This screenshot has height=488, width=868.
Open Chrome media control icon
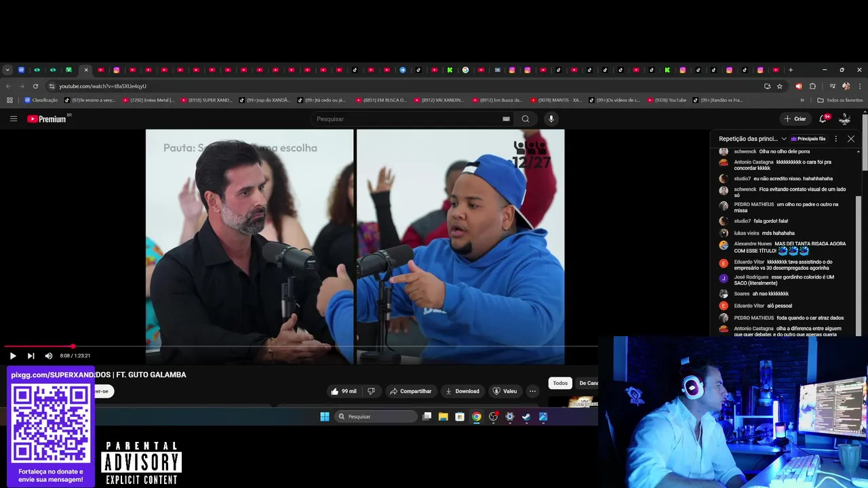point(832,86)
